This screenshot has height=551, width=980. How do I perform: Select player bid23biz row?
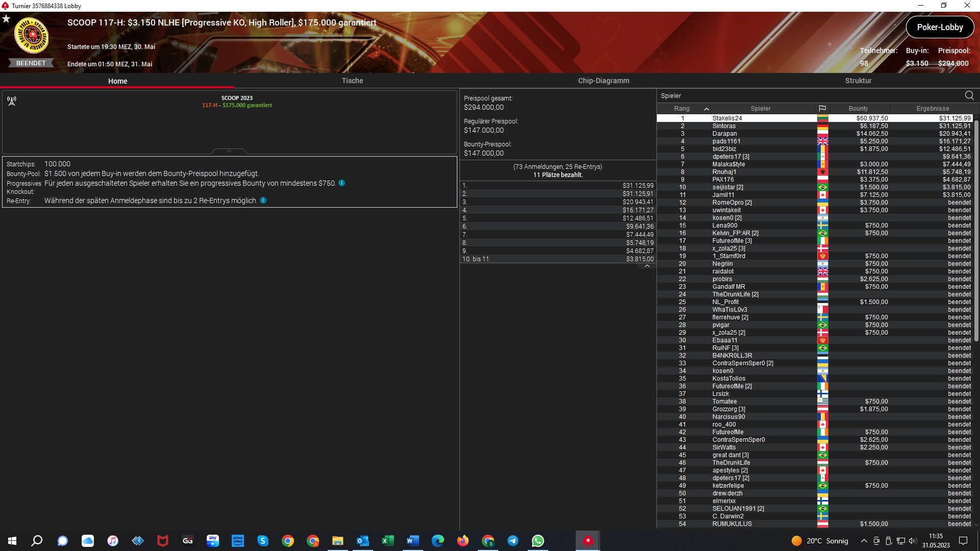(815, 149)
